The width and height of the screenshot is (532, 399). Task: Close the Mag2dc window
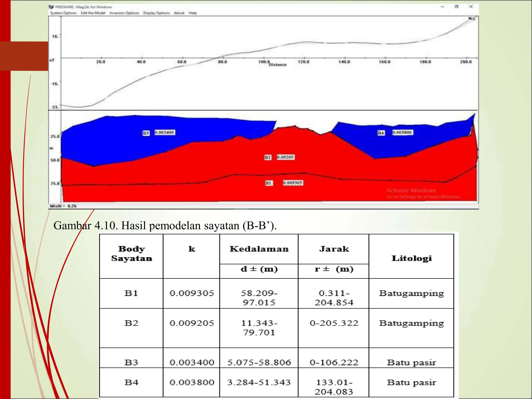(471, 7)
